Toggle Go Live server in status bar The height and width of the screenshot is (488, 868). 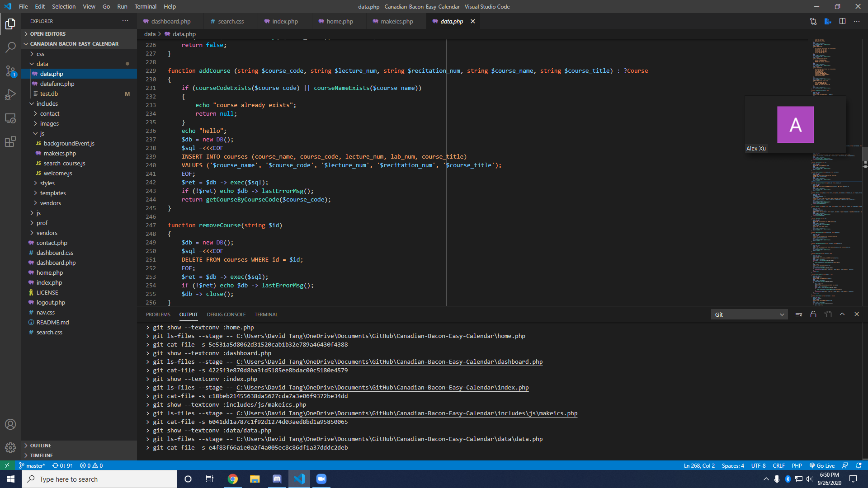tap(822, 465)
